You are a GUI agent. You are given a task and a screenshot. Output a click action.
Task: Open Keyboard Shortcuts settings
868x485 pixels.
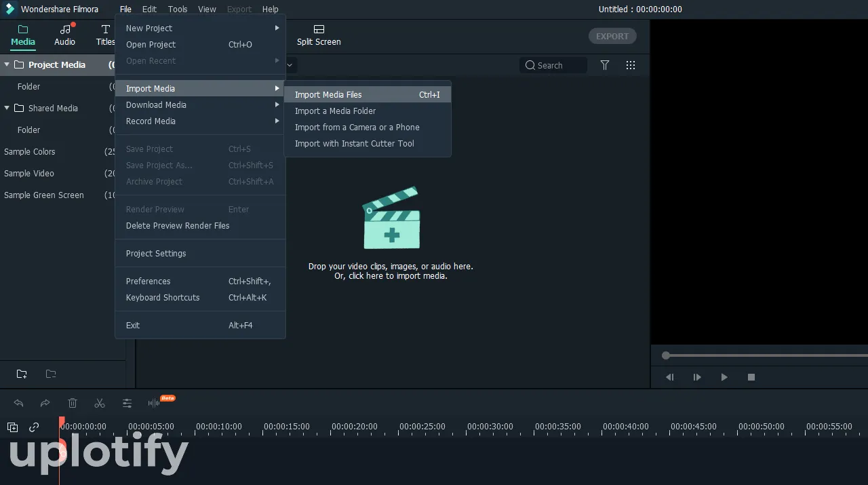[200, 298]
